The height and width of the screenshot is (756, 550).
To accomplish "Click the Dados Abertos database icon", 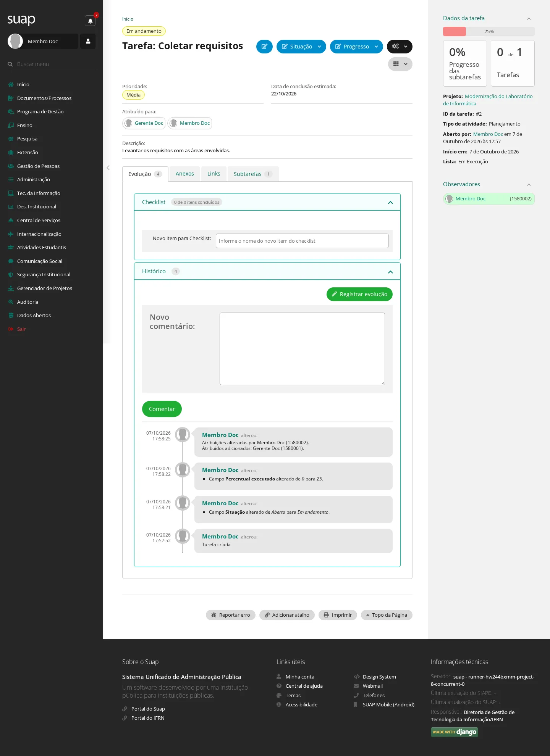I will 11,316.
